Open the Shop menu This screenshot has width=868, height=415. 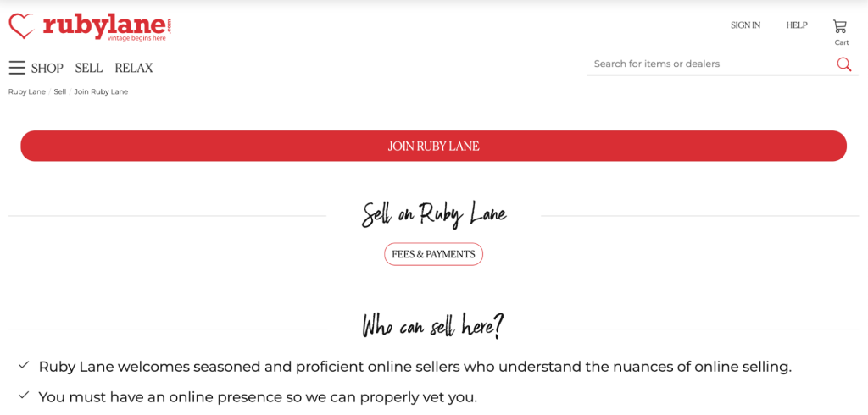[x=47, y=68]
